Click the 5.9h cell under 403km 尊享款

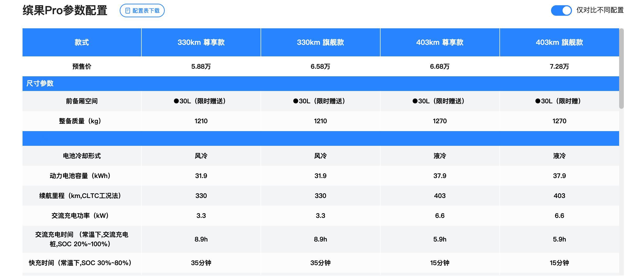[440, 239]
